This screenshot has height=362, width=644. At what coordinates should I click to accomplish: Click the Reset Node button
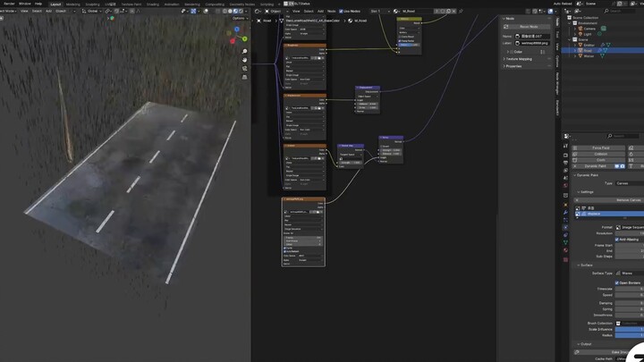[x=529, y=27]
